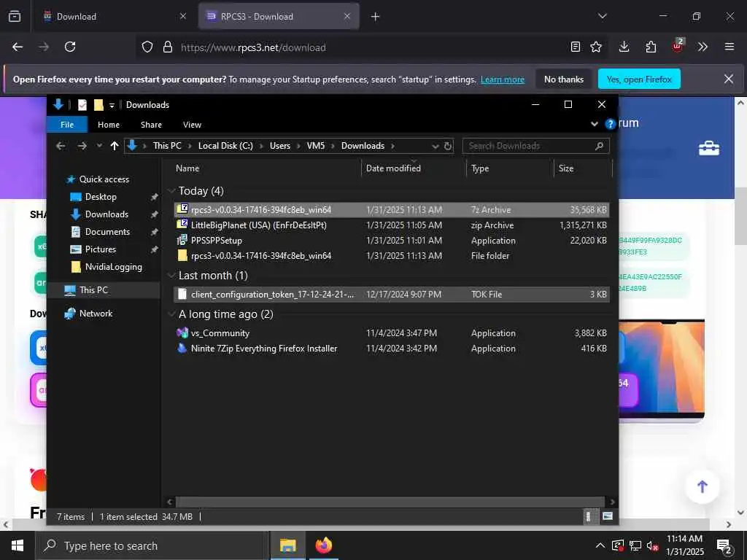
Task: Open Firefox hamburger application menu
Action: point(729,47)
